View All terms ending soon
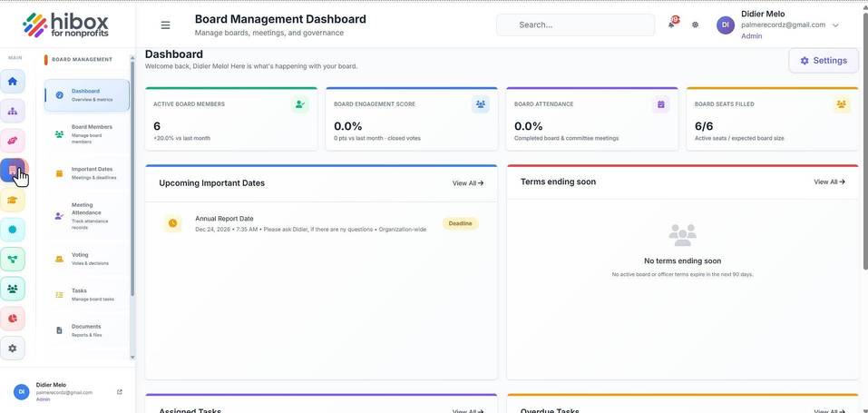The height and width of the screenshot is (413, 868). (829, 182)
